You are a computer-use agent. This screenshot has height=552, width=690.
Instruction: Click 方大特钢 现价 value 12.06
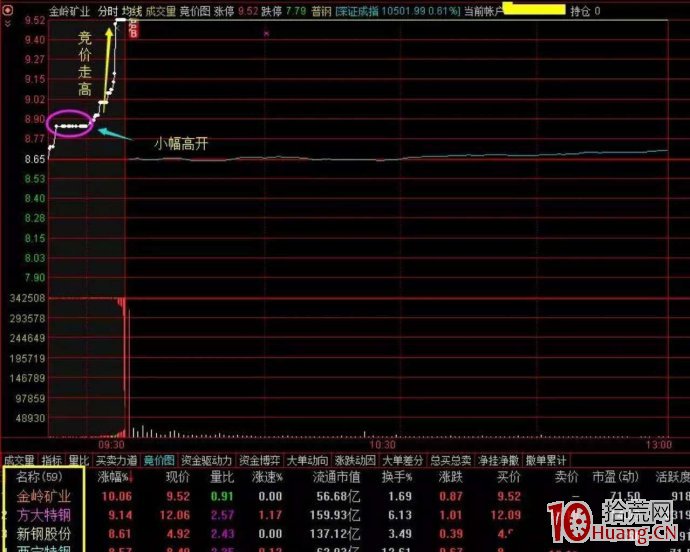(175, 515)
